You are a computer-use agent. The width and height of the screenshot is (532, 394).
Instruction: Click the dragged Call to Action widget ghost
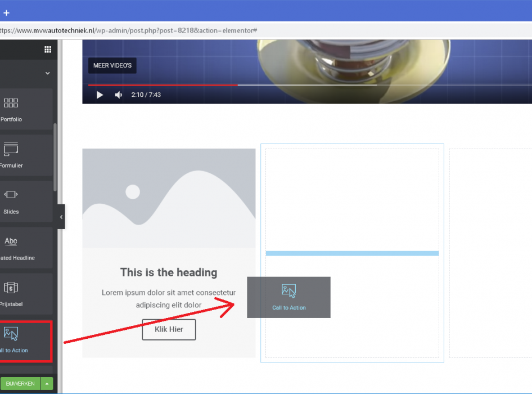[x=288, y=297]
